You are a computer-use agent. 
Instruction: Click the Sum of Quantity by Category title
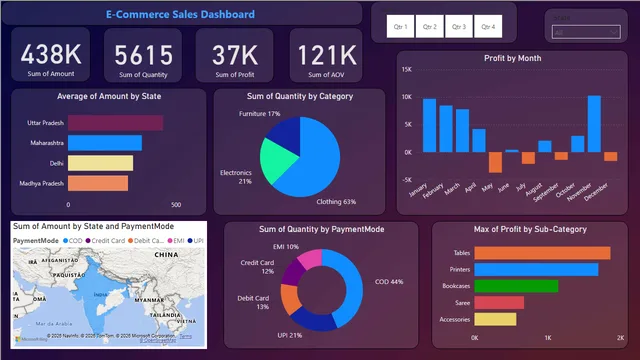[300, 96]
